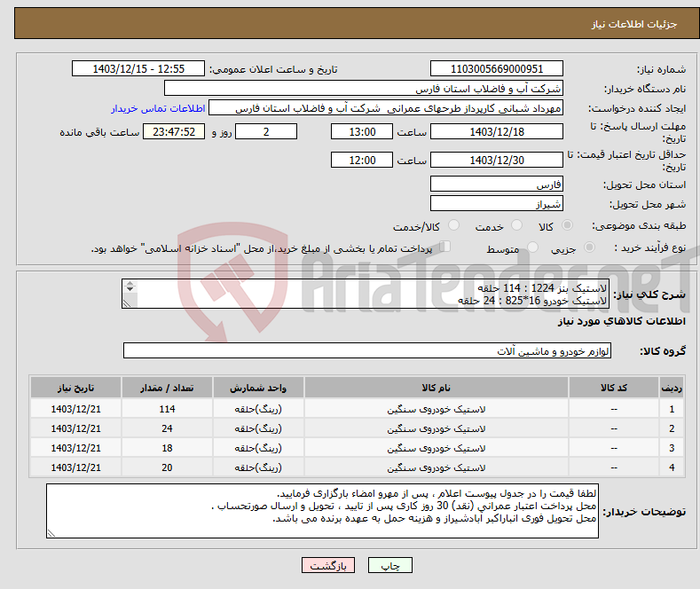The image size is (700, 589).
Task: Click the remaining days field showing 2
Action: pyautogui.click(x=266, y=131)
